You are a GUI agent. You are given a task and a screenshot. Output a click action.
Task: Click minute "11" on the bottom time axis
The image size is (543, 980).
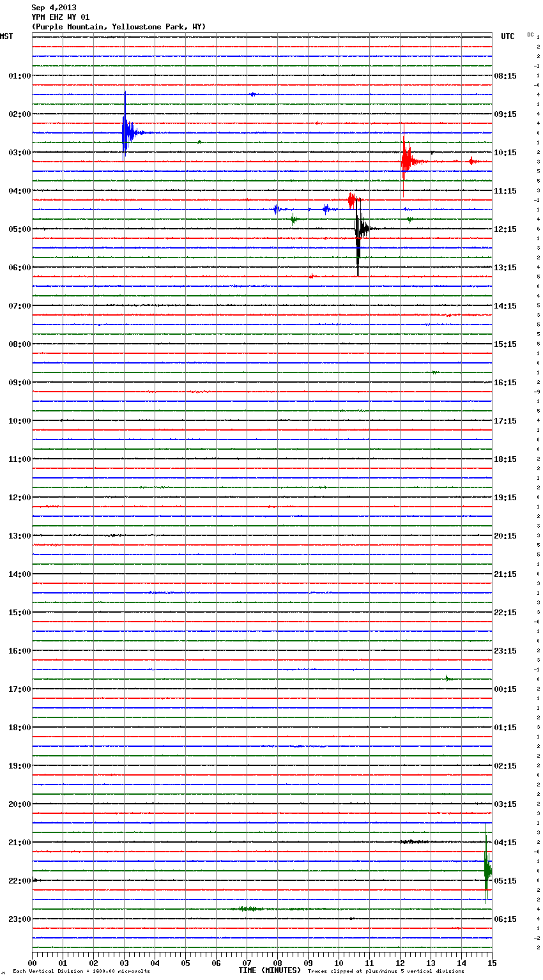[369, 963]
